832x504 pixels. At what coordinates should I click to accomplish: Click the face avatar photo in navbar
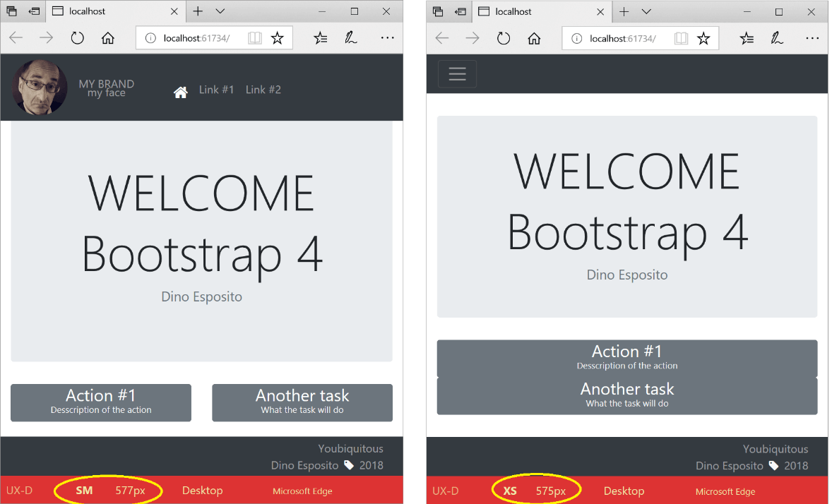coord(40,88)
